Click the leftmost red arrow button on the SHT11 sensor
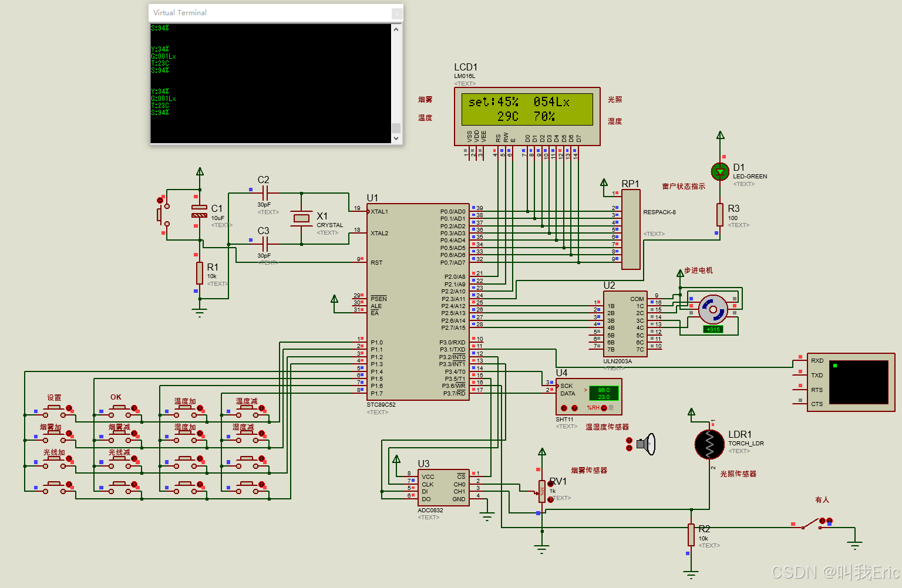Screen dimensions: 902x588 564,408
